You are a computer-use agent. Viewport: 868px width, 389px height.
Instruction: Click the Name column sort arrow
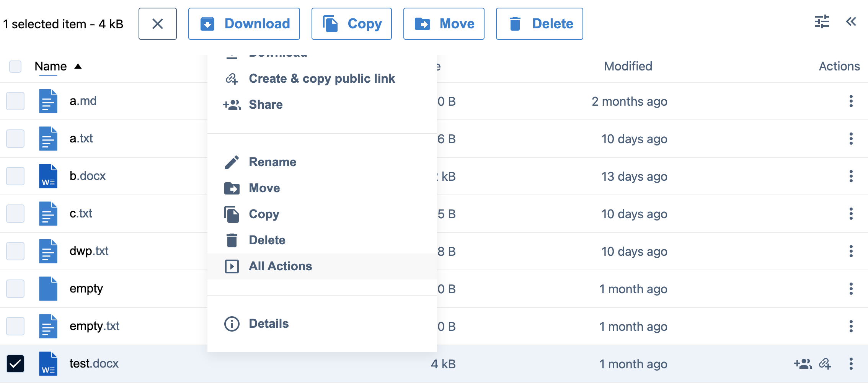tap(78, 66)
